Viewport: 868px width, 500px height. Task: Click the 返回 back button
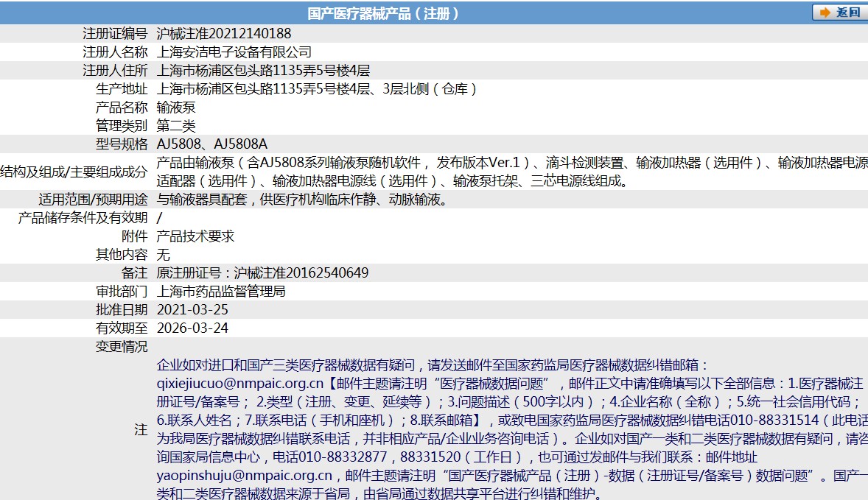(840, 13)
